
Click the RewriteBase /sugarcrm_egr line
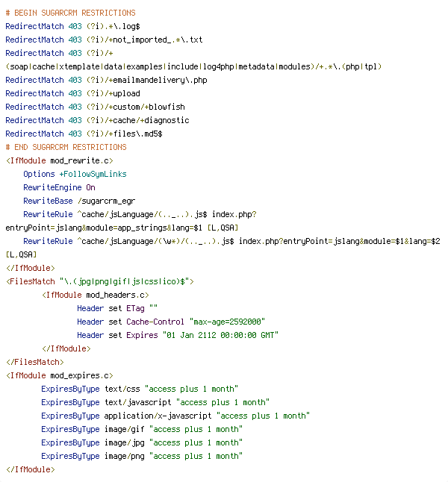tap(79, 201)
